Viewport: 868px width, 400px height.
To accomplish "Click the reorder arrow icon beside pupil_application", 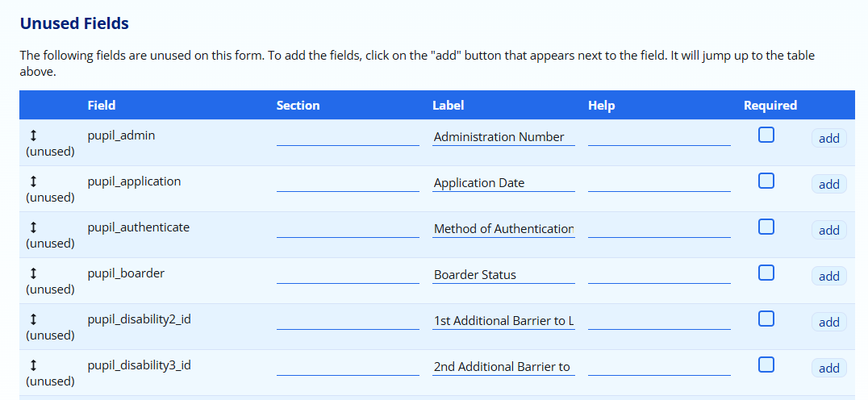I will pyautogui.click(x=33, y=181).
